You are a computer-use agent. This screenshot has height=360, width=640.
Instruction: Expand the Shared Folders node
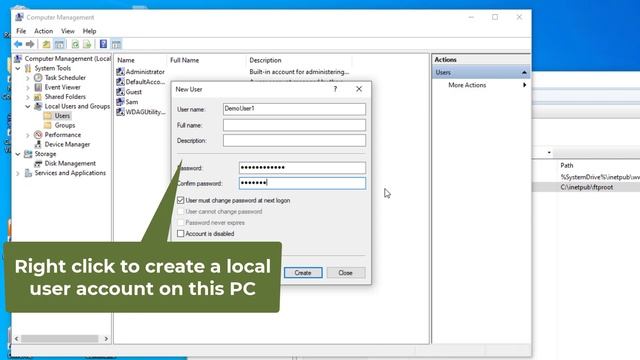(28, 97)
